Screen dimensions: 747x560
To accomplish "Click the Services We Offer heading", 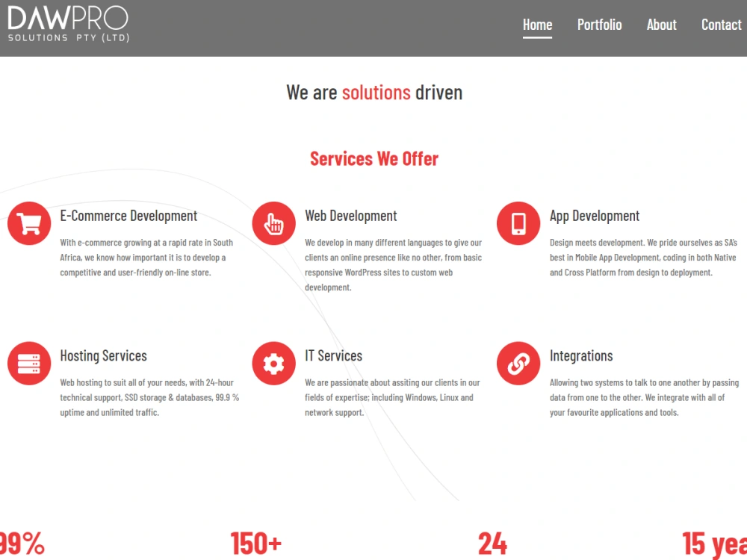I will point(374,158).
